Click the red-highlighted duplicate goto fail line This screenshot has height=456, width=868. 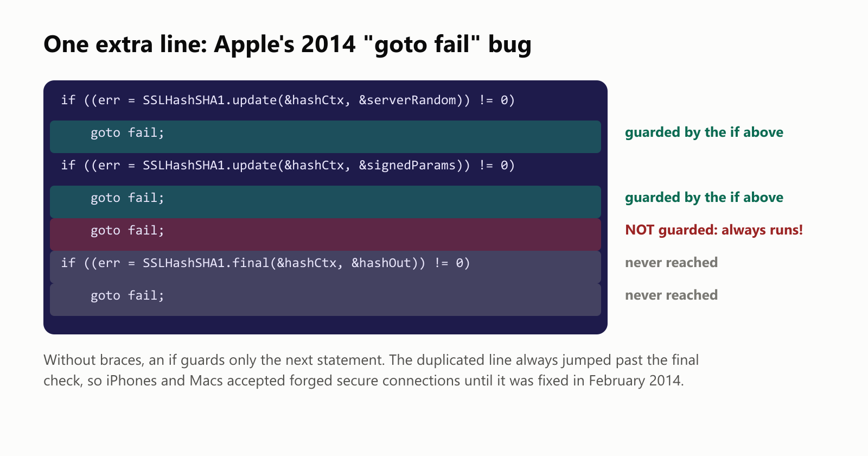(325, 235)
